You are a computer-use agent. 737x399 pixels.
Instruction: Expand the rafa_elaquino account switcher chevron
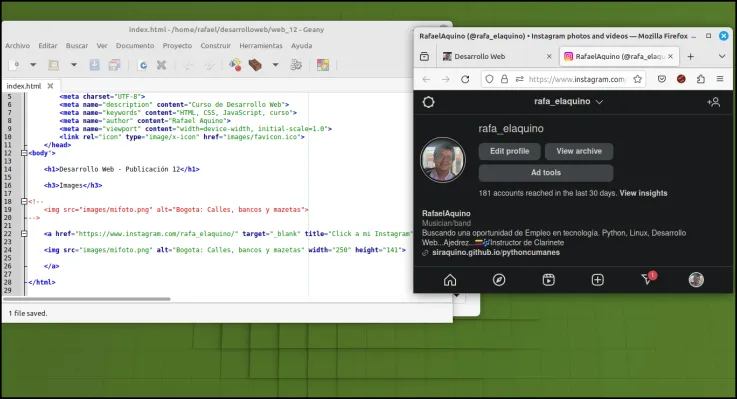coord(599,102)
